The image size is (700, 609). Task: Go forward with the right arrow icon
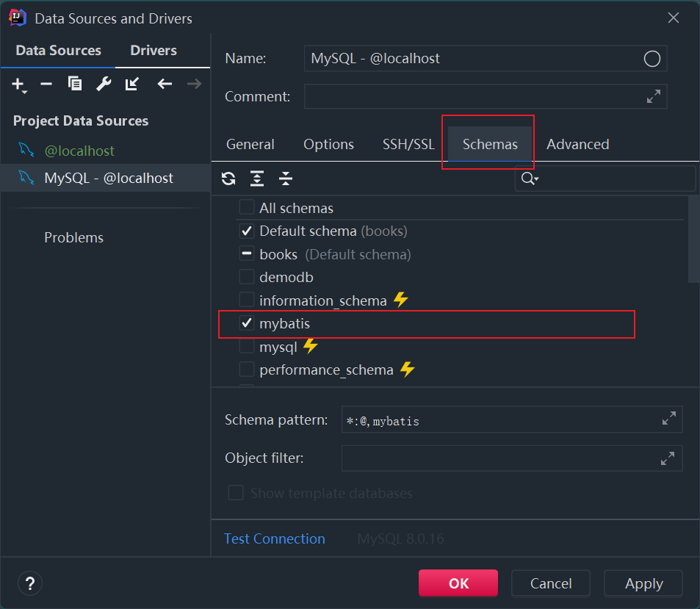194,84
